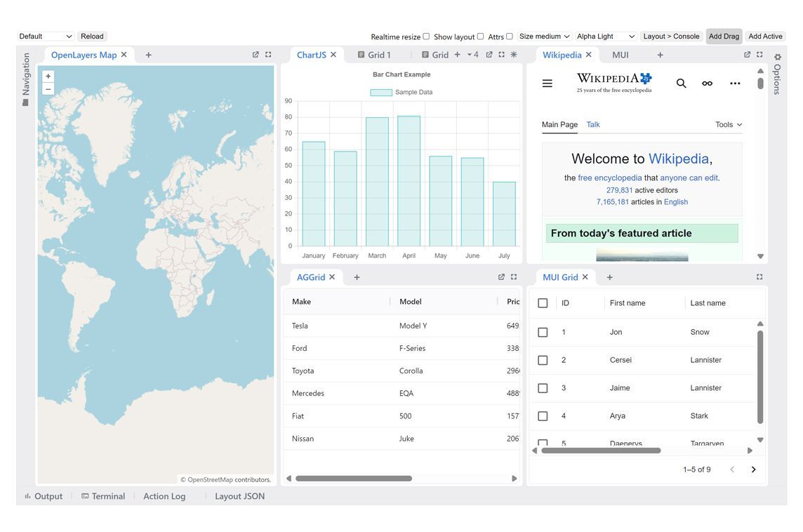The image size is (803, 532).
Task: Click the Add Active button
Action: pos(765,36)
